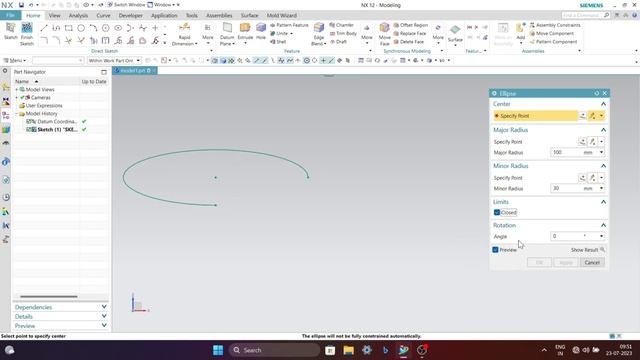Select the Arc sketch tool
The width and height of the screenshot is (640, 360).
point(93,28)
